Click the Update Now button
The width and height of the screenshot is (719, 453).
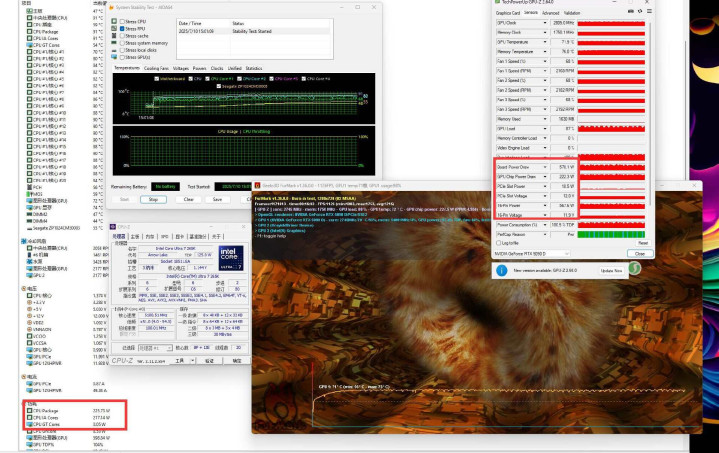tap(609, 270)
